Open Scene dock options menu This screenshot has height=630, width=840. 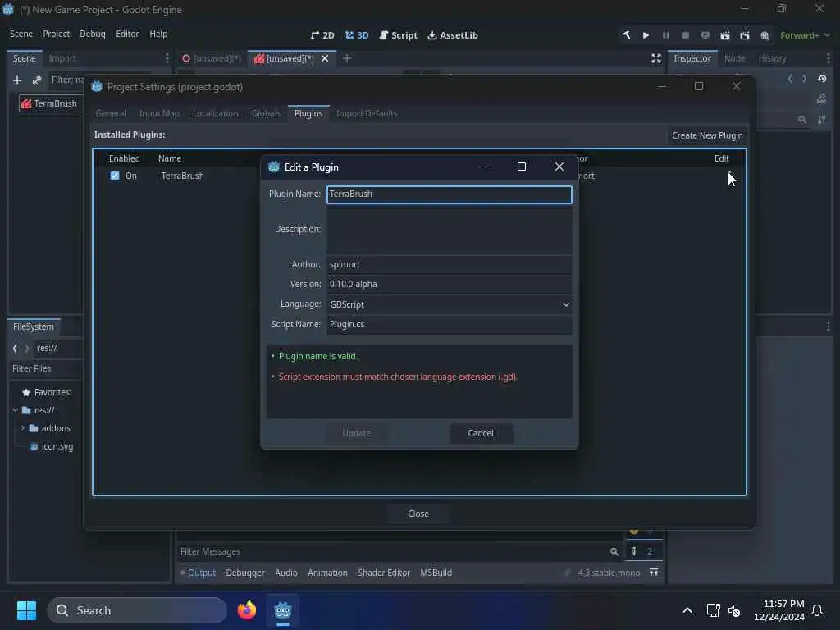click(x=167, y=58)
